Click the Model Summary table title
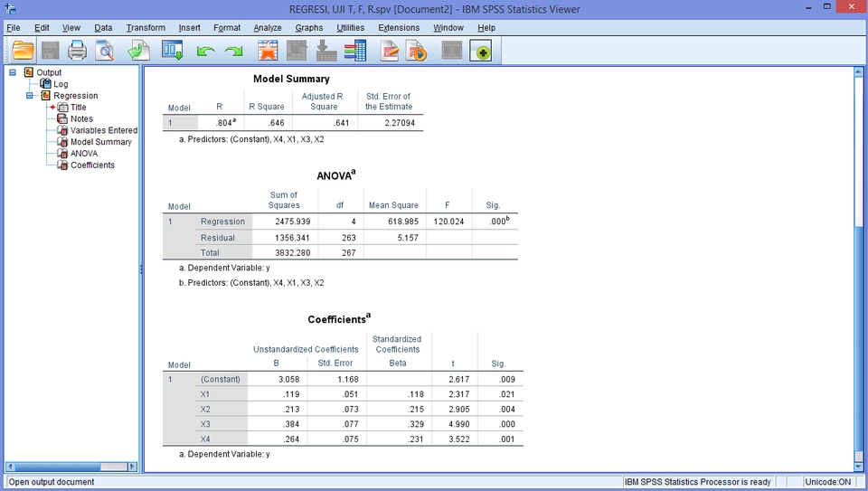This screenshot has height=491, width=868. [x=291, y=79]
